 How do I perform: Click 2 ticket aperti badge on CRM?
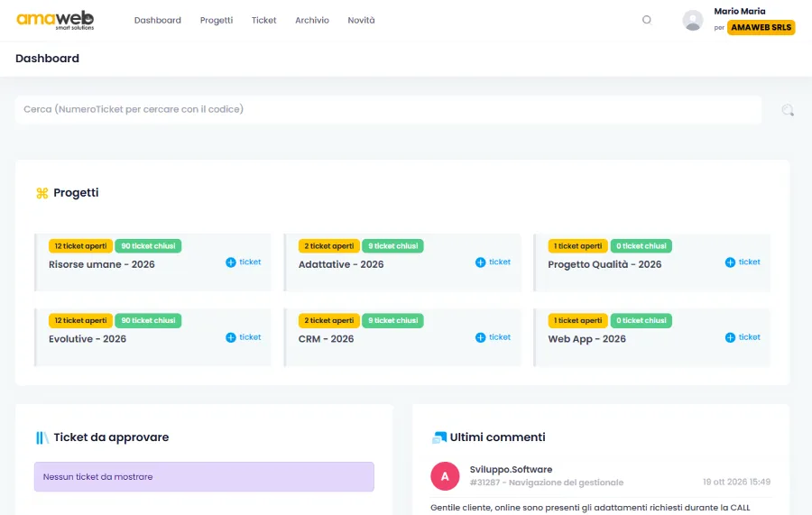click(x=328, y=320)
